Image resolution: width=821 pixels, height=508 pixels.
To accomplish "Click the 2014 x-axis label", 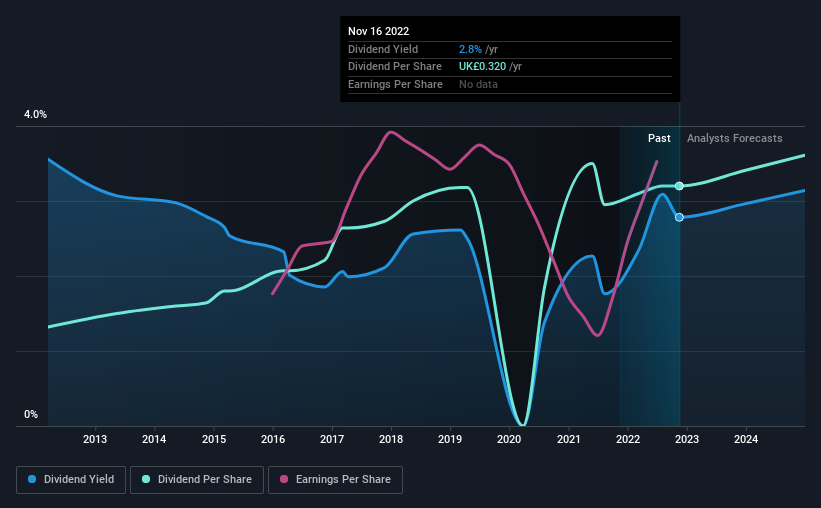I will [x=154, y=439].
